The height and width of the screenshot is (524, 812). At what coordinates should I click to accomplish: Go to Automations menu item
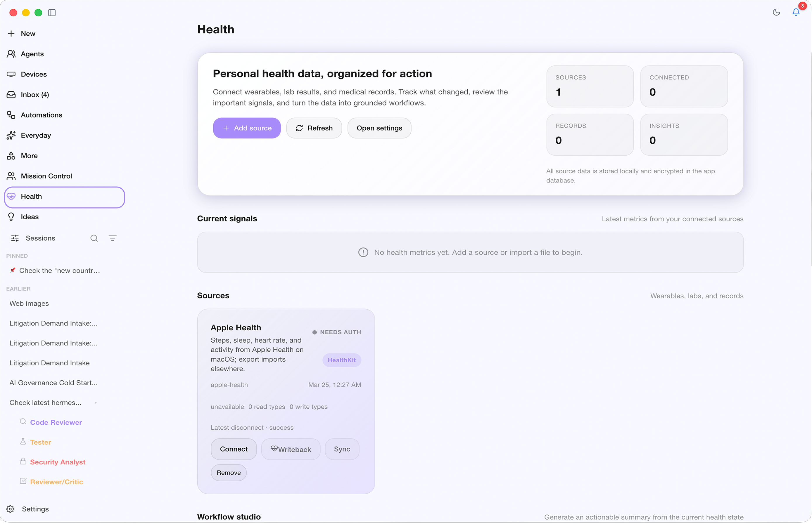click(x=42, y=115)
